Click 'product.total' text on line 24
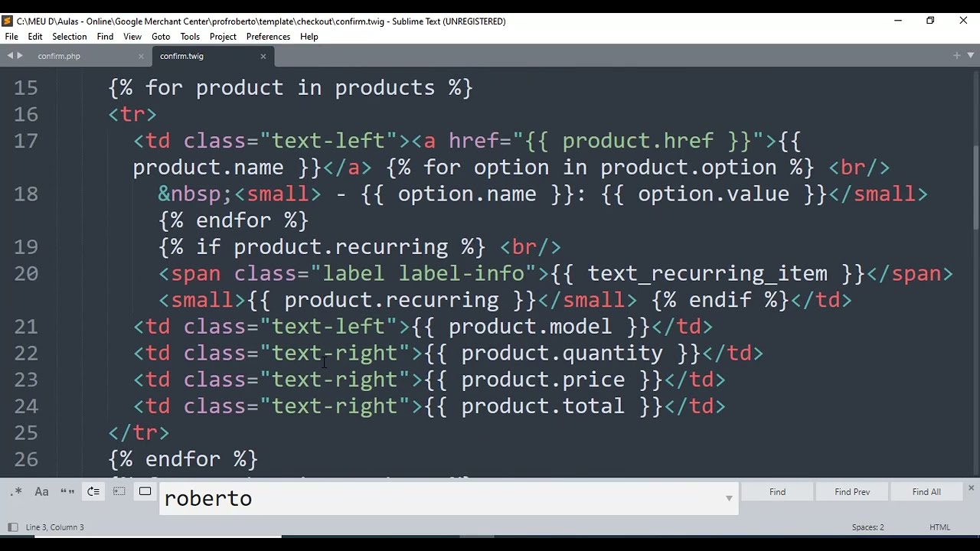 (543, 406)
